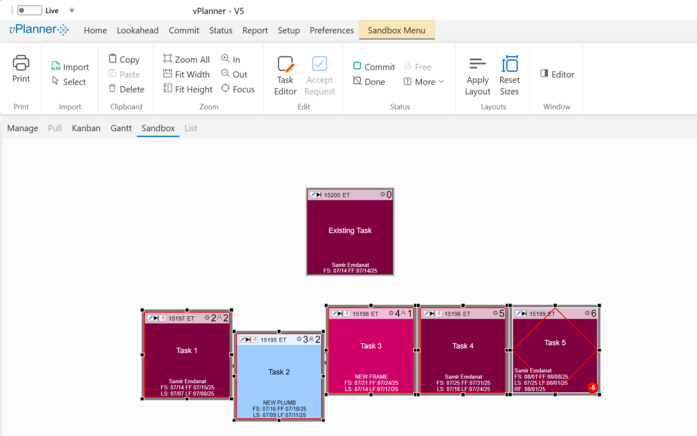
Task: Open the Lookahead menu
Action: pyautogui.click(x=137, y=31)
